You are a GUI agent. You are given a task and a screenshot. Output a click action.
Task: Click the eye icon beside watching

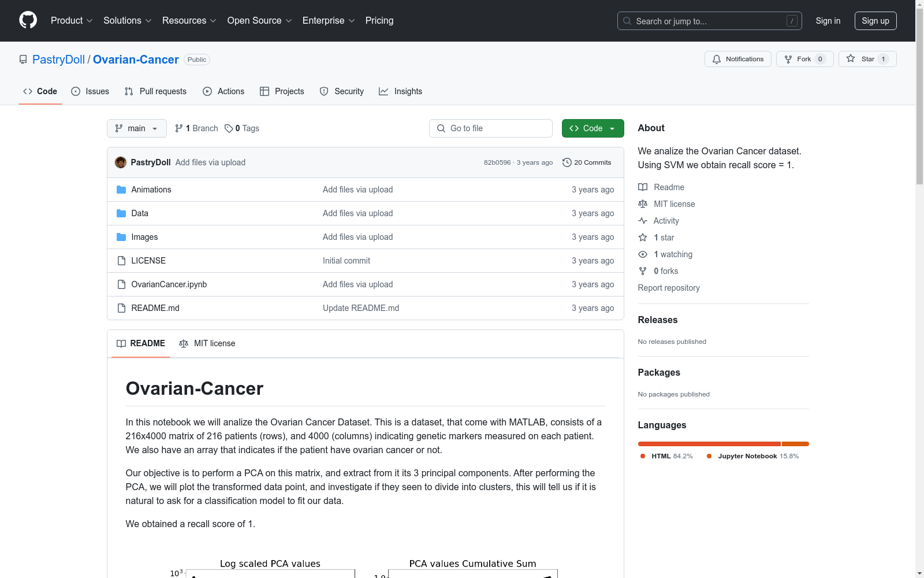click(x=643, y=254)
